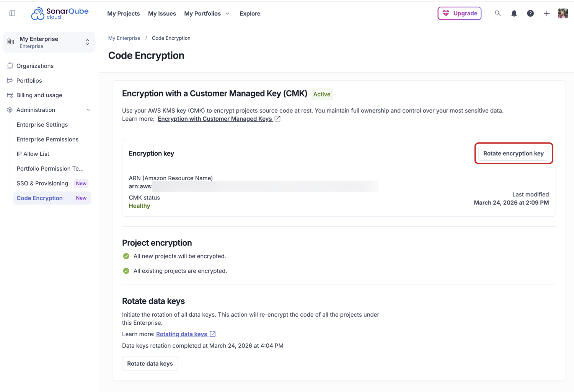Open the My Enterprise switcher
This screenshot has width=574, height=392.
click(49, 42)
